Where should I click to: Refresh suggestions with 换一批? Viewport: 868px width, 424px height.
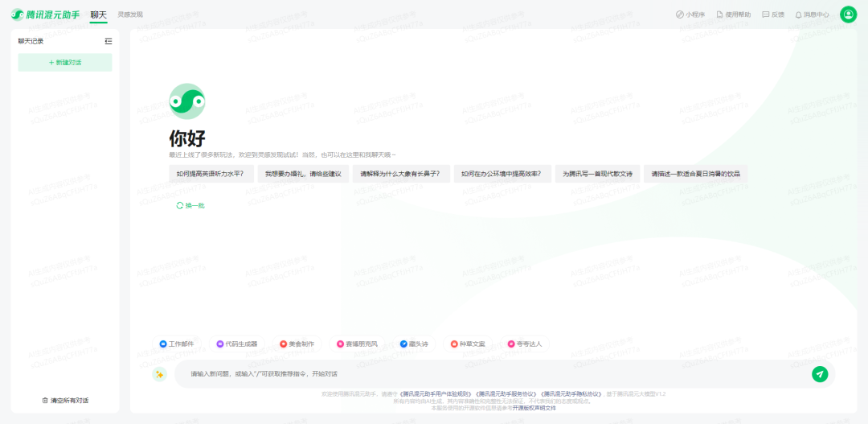(190, 206)
